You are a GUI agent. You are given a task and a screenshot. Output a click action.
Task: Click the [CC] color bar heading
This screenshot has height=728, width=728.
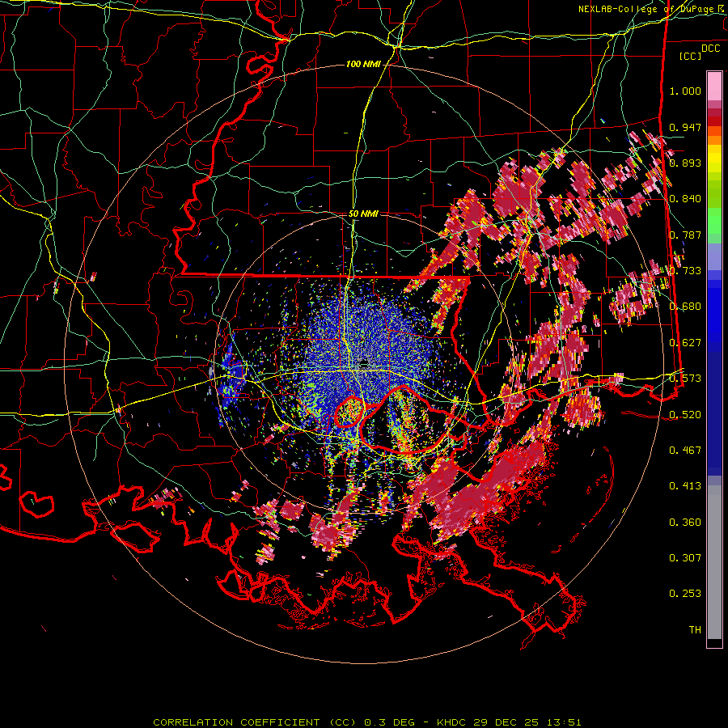tap(691, 56)
